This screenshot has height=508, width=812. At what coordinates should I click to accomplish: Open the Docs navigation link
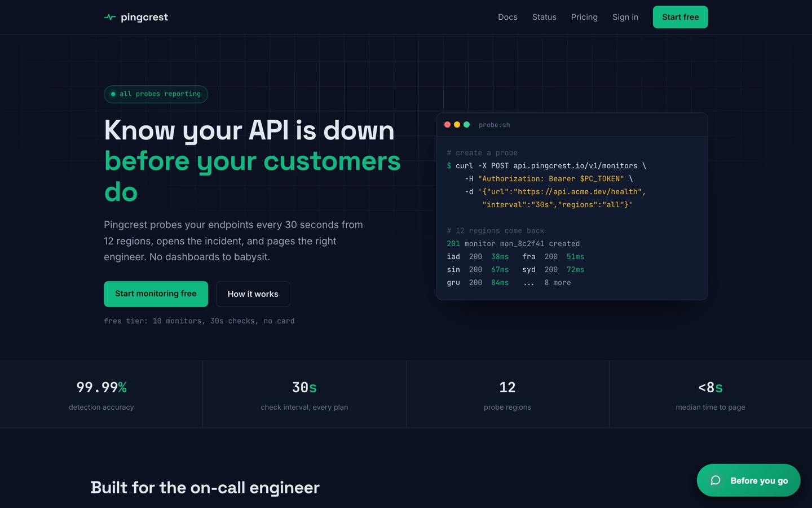click(507, 17)
